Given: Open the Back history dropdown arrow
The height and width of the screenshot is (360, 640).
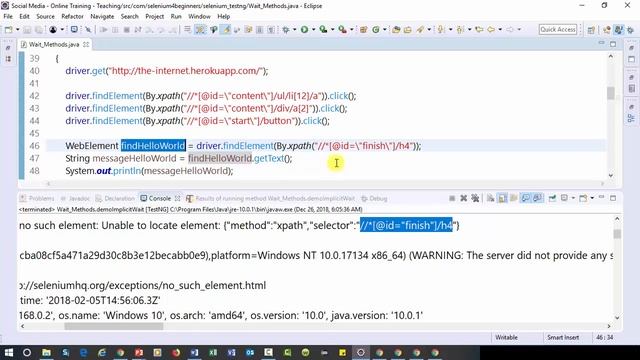Looking at the screenshot, I should 500,29.
